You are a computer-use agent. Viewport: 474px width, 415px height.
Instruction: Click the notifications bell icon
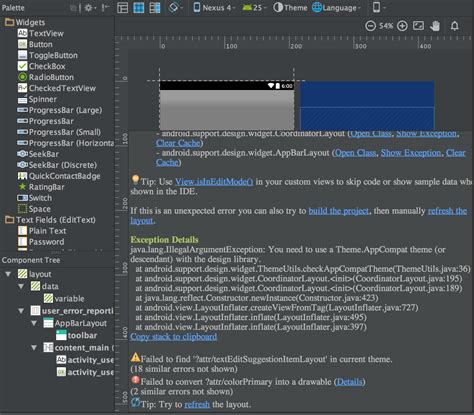(x=455, y=26)
